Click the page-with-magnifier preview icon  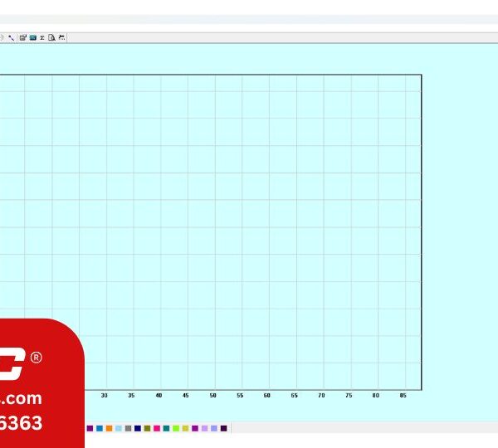click(x=51, y=38)
